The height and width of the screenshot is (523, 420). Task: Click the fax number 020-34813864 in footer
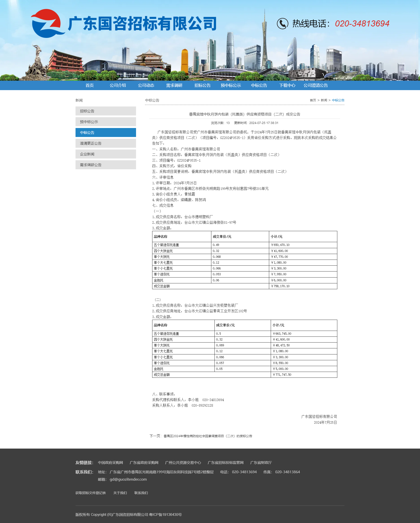288,472
